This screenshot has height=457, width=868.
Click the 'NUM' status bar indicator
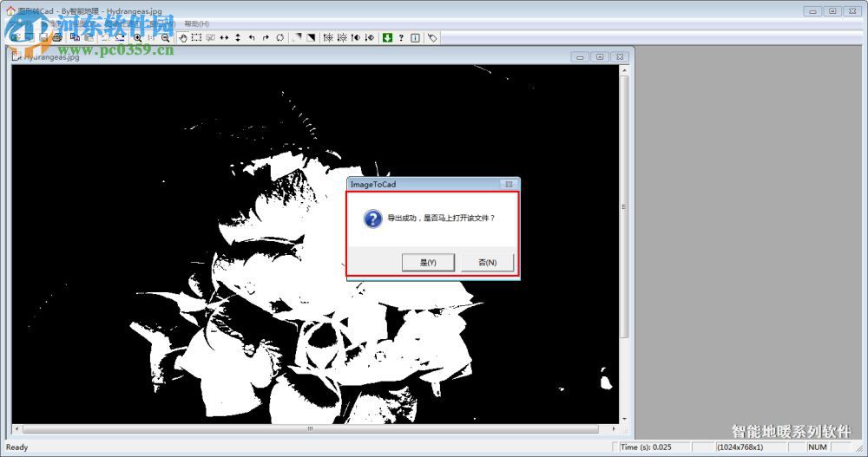[818, 447]
